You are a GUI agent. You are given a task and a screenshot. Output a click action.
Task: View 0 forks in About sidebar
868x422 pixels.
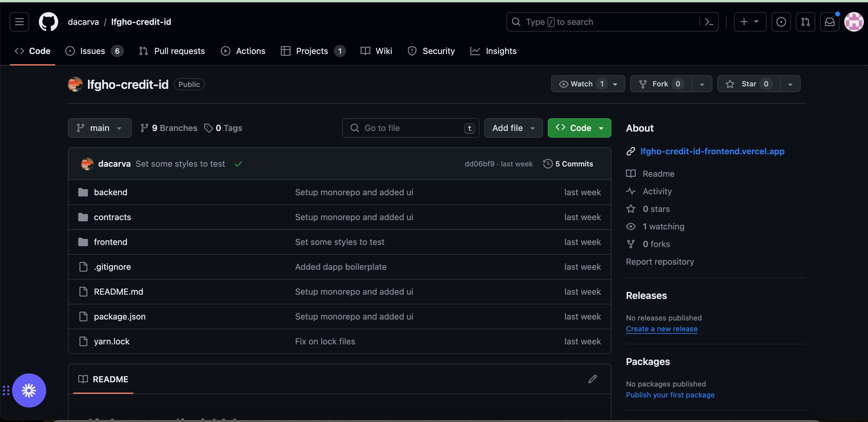tap(648, 244)
